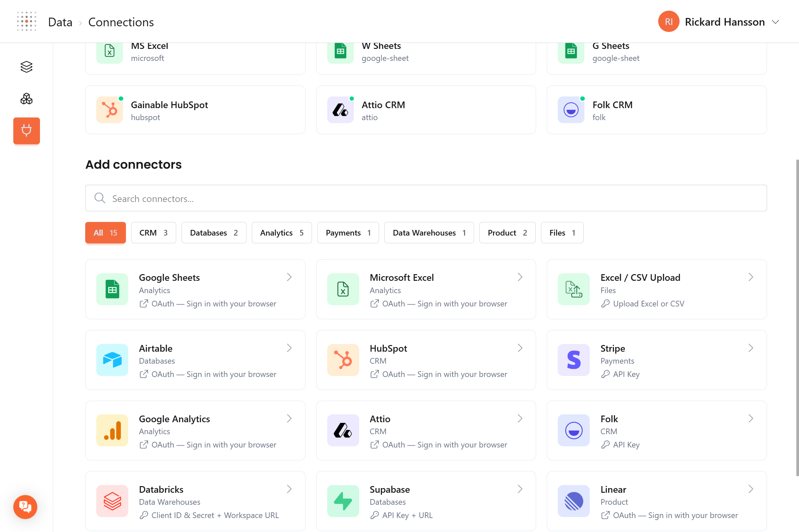Open the Data breadcrumb link
The height and width of the screenshot is (532, 799).
pos(60,22)
